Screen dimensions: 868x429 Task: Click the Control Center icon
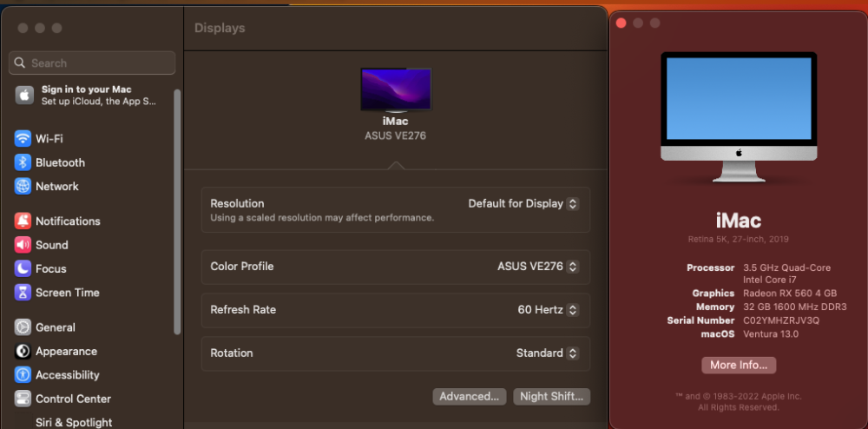click(23, 399)
